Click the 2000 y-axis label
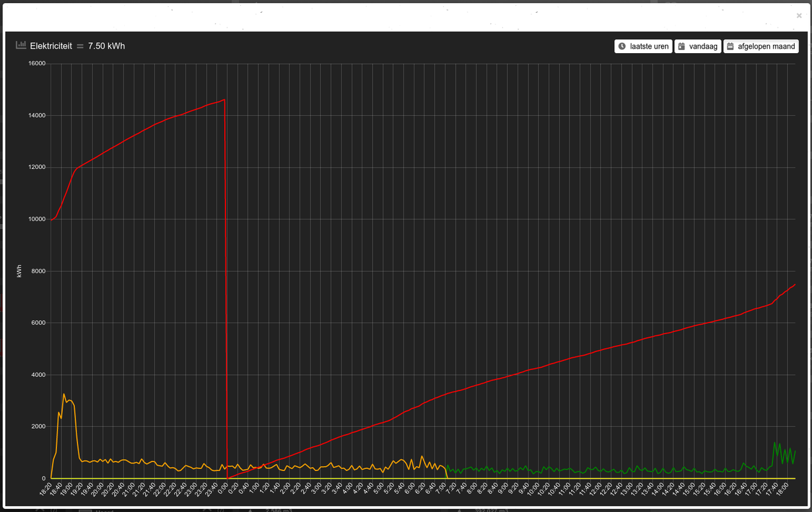 pyautogui.click(x=38, y=426)
